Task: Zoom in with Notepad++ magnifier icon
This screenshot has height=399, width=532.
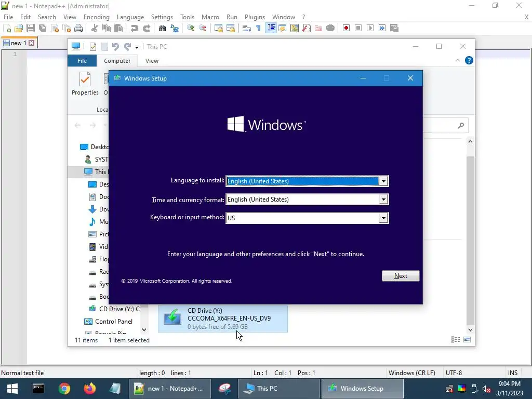Action: [190, 28]
